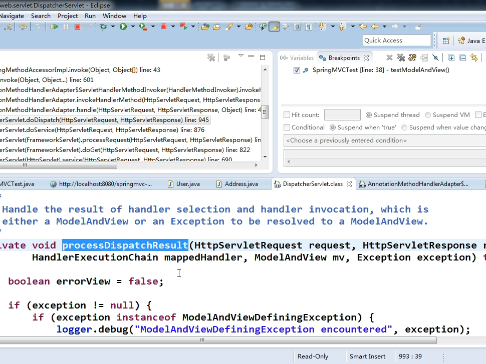Viewport: 486px width, 364px height.
Task: Click the Hit count input field
Action: [342, 115]
